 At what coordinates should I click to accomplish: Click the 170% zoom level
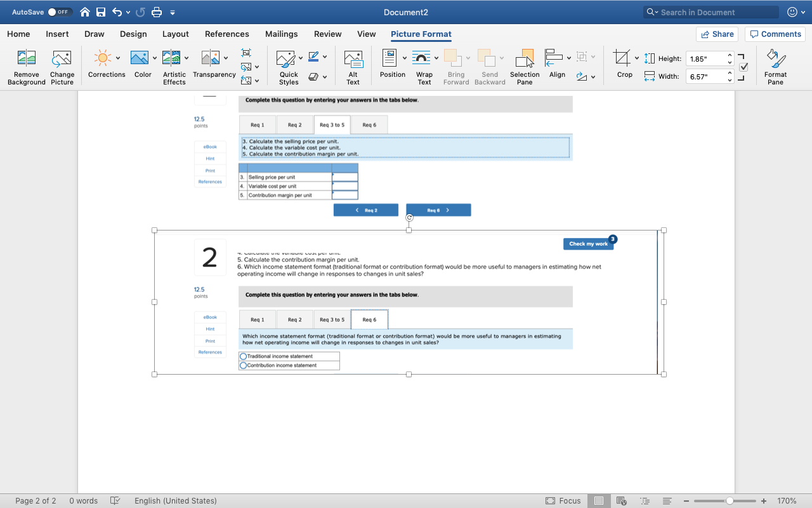click(787, 500)
